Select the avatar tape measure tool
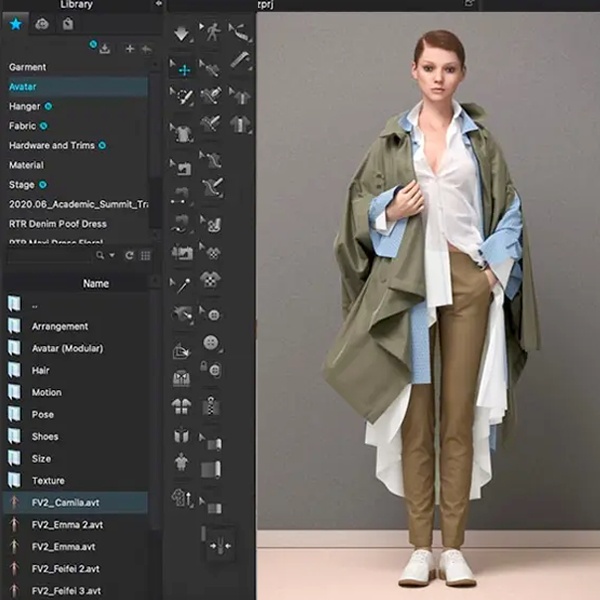The width and height of the screenshot is (600, 600). (x=240, y=32)
